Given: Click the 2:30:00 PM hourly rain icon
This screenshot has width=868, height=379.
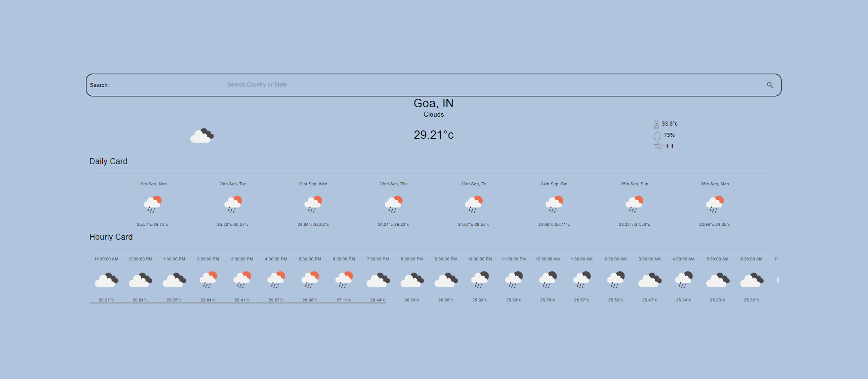Looking at the screenshot, I should [208, 280].
